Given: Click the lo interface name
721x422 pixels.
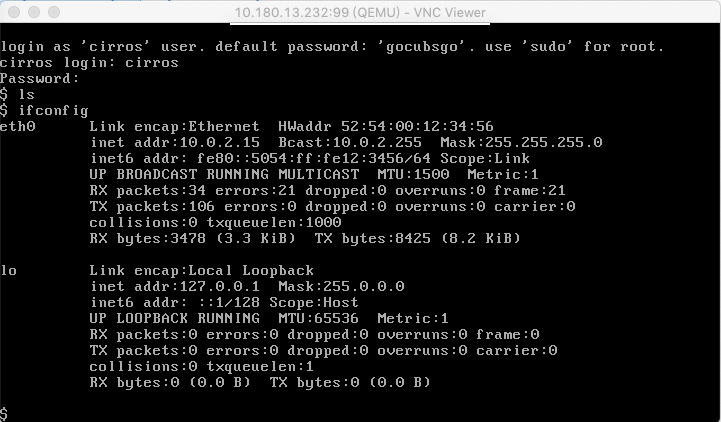Looking at the screenshot, I should [x=9, y=270].
